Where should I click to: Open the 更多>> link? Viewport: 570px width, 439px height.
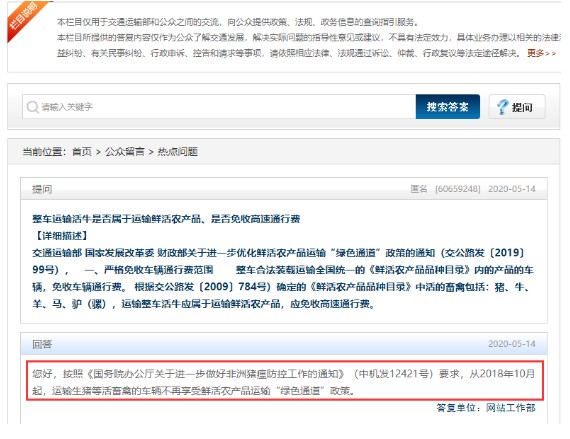(541, 53)
